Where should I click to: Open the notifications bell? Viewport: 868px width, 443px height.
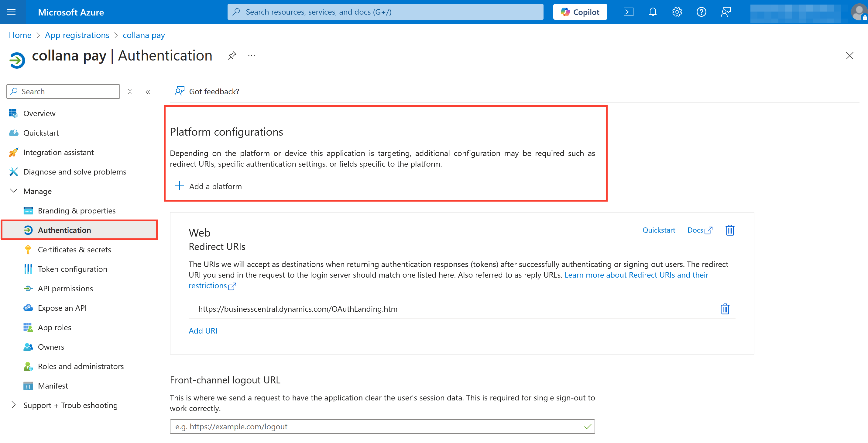653,12
